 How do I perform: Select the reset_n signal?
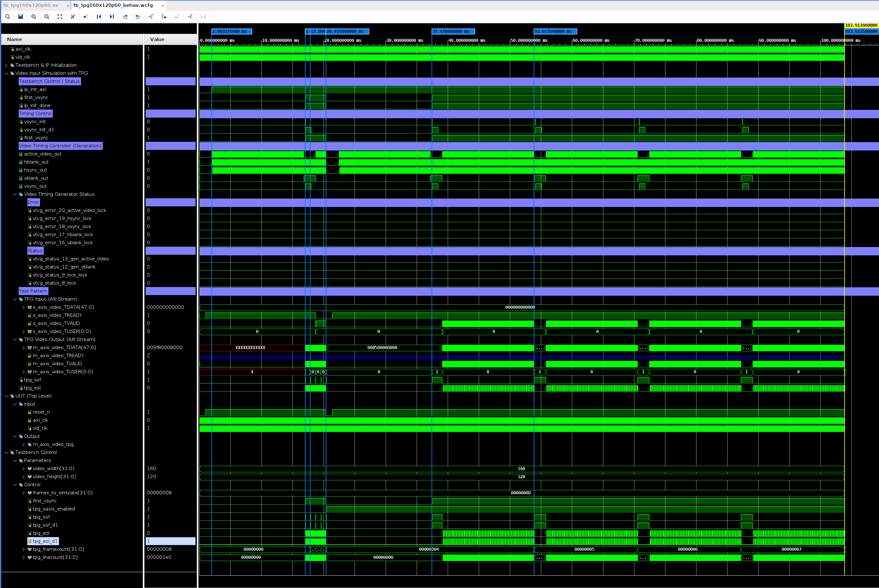coord(41,412)
